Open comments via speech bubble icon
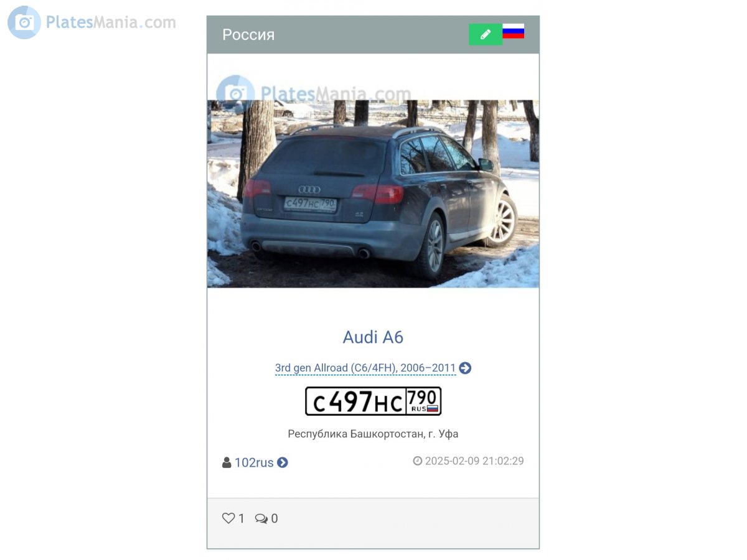This screenshot has width=747, height=560. pos(261,518)
